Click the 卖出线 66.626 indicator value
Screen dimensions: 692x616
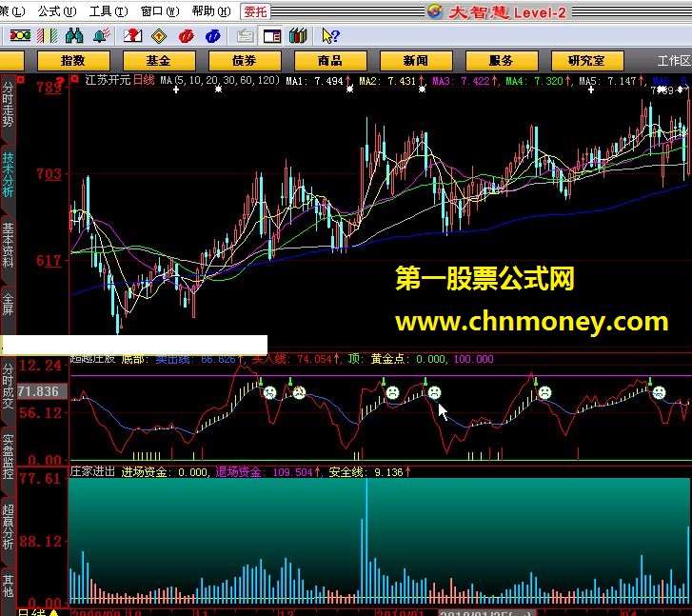[200, 359]
